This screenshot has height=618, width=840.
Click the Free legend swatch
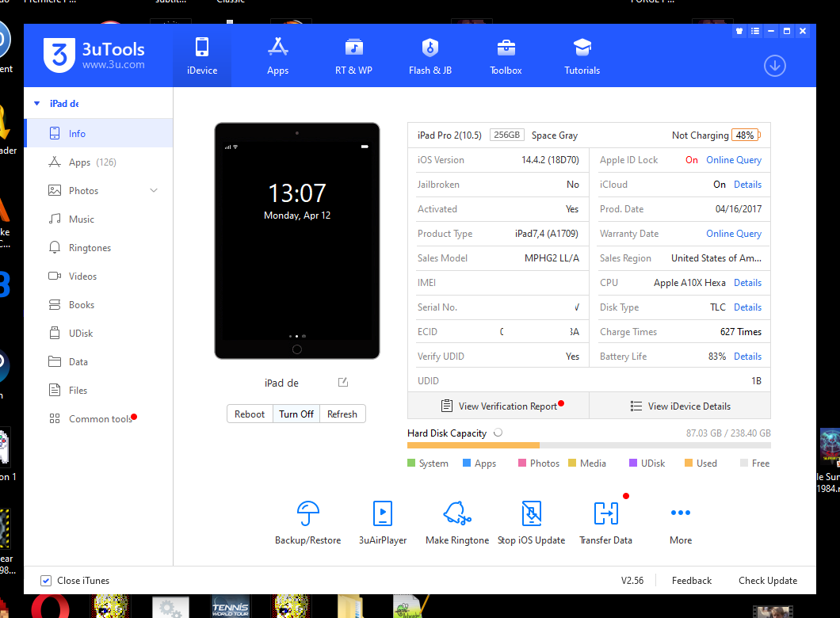pyautogui.click(x=744, y=463)
